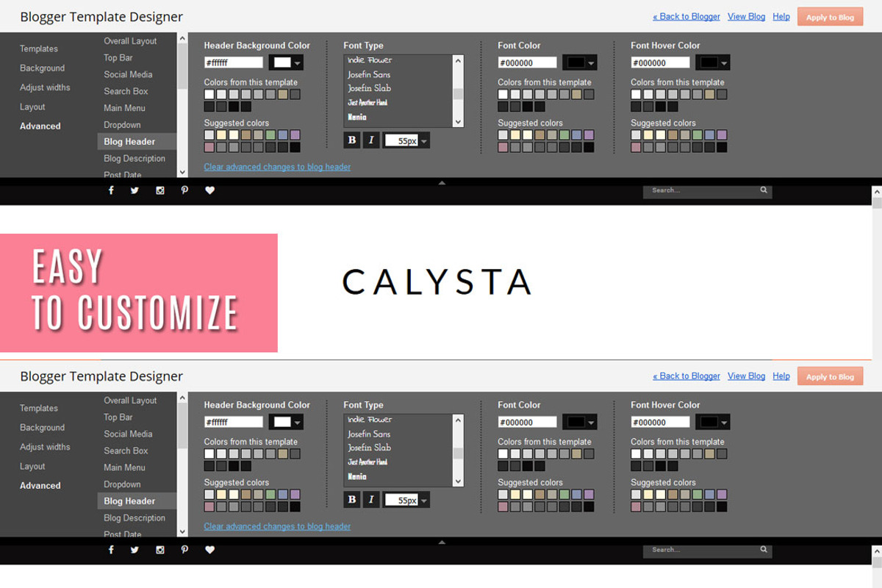882x588 pixels.
Task: Pick tan template color swatch under lower Font Color
Action: point(576,454)
